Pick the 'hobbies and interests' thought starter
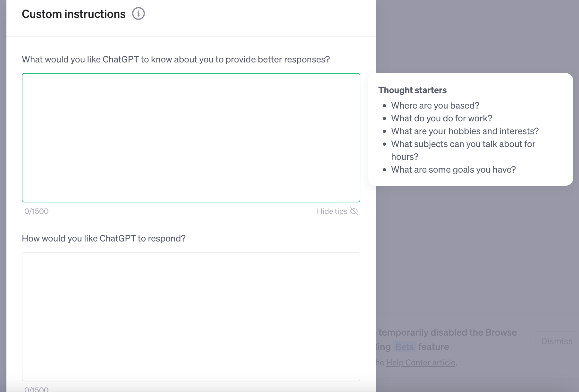The image size is (579, 392). pos(465,131)
